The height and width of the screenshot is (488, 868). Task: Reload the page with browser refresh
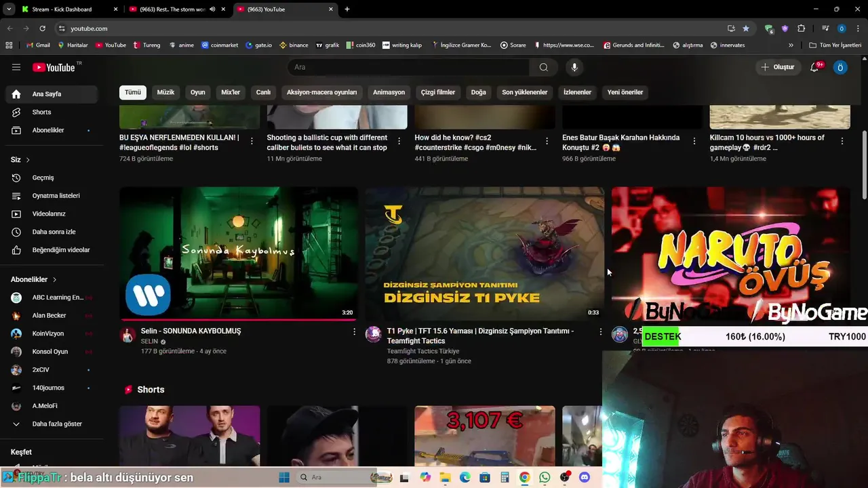(x=42, y=28)
